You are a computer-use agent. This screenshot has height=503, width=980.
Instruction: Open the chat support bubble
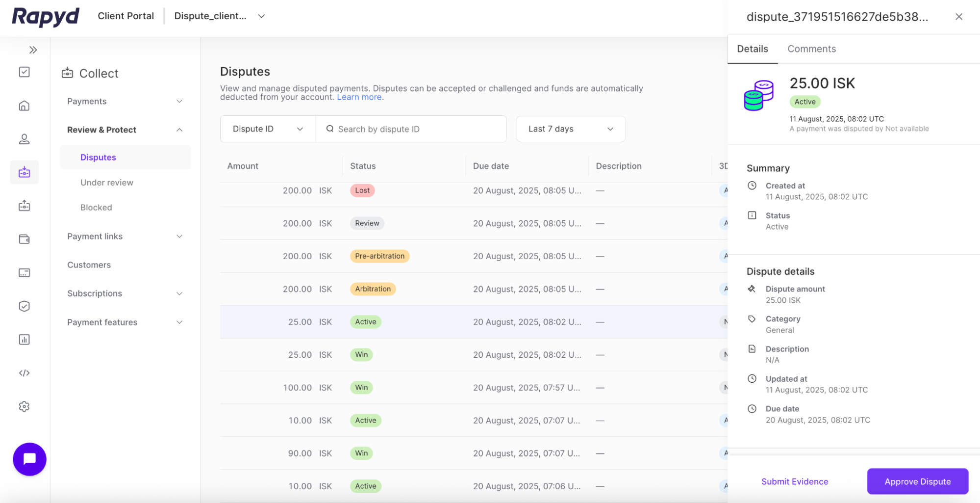(x=29, y=459)
